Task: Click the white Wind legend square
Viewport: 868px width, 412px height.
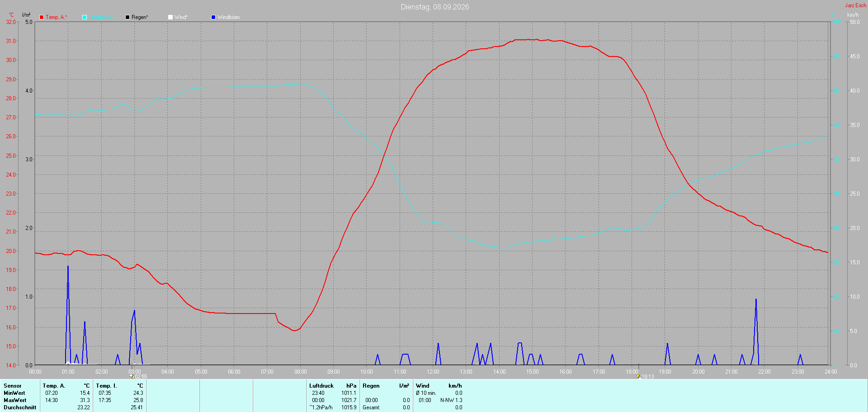Action: 170,17
